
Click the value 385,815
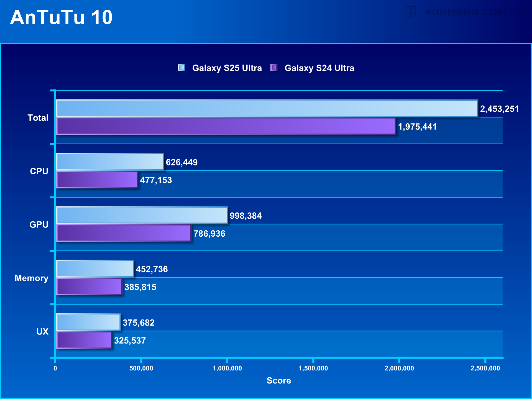coord(140,287)
